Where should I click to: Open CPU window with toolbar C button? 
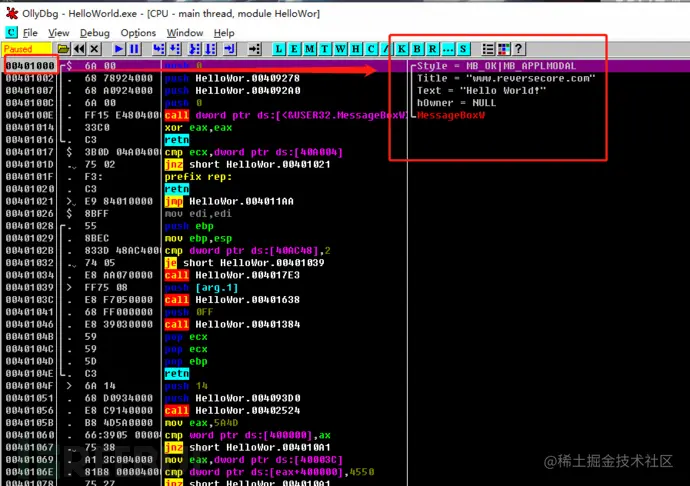371,49
